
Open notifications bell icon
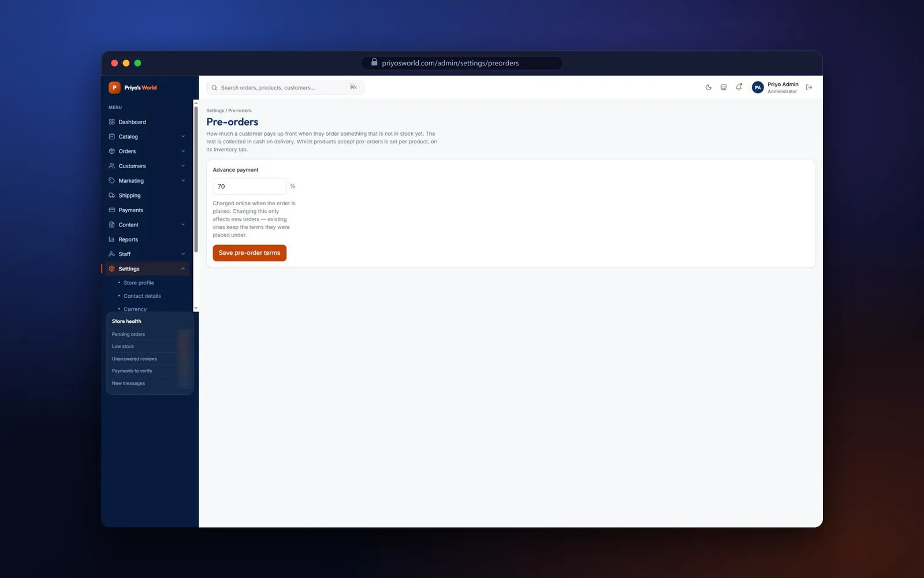click(x=739, y=87)
